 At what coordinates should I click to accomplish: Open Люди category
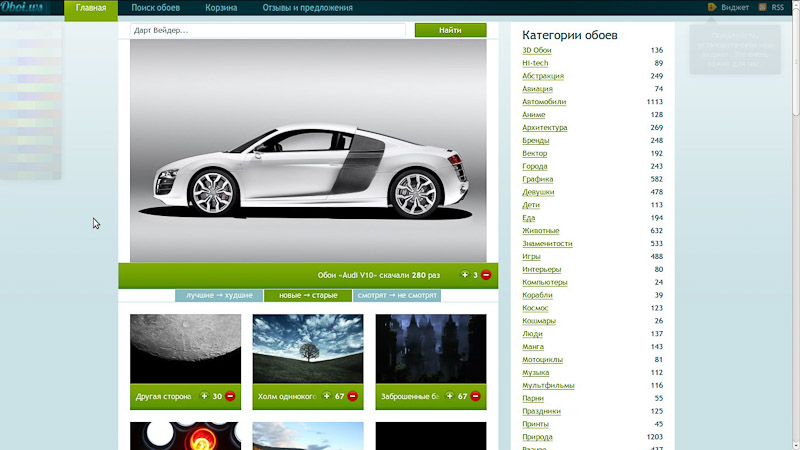(532, 334)
